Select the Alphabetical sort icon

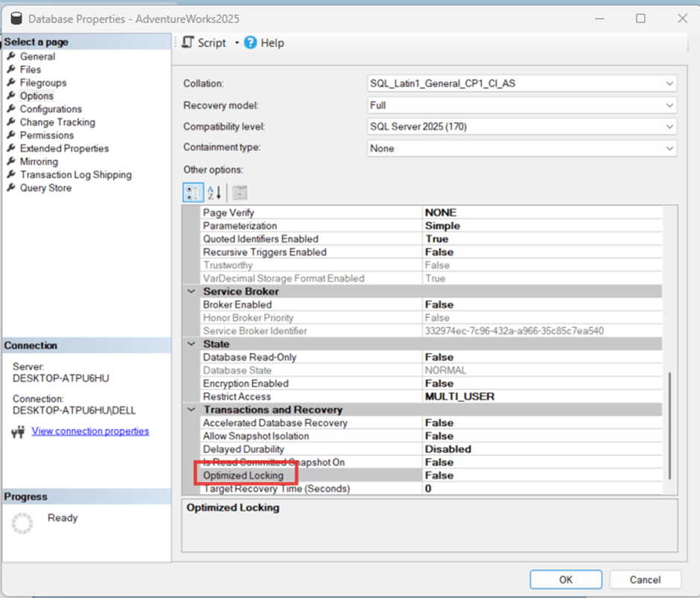pos(214,192)
